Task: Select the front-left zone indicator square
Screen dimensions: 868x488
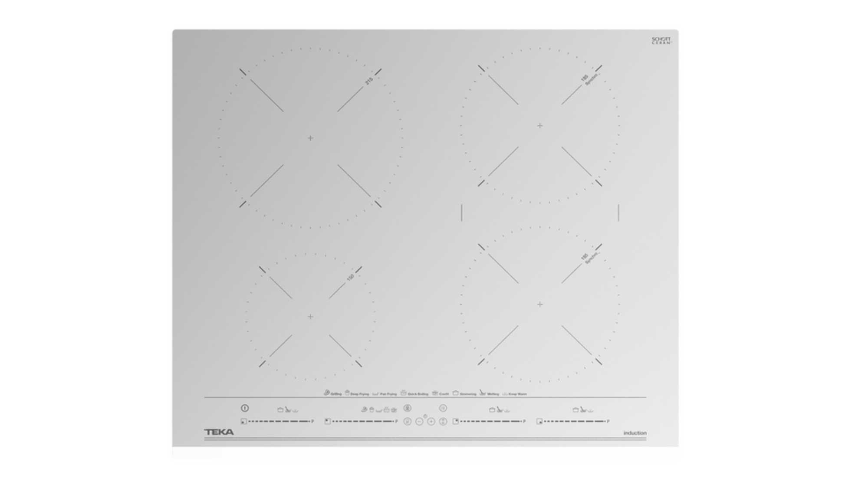Action: tap(243, 421)
